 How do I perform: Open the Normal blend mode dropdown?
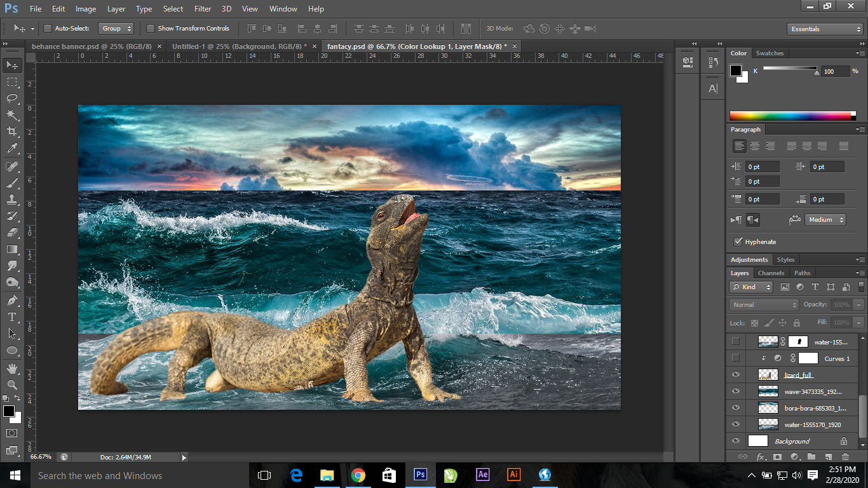point(763,305)
